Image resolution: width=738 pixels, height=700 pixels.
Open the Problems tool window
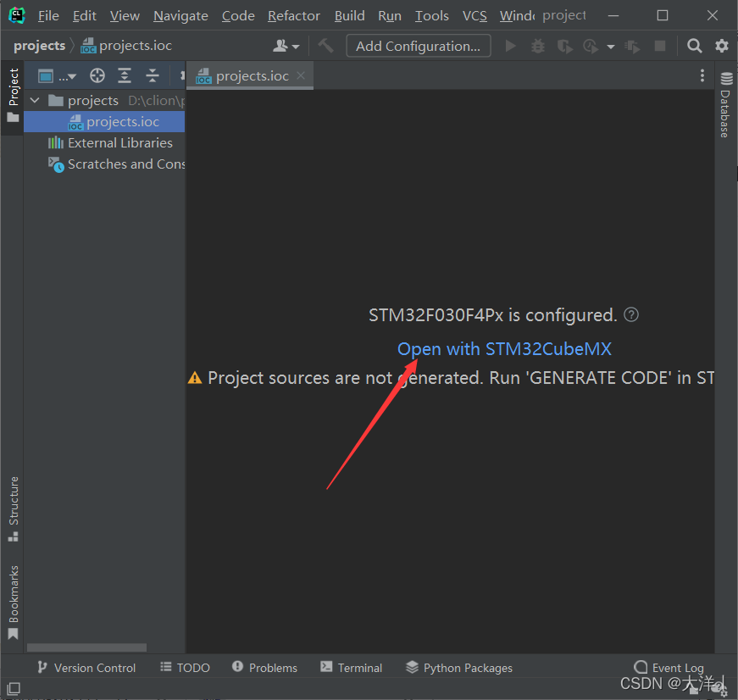(264, 668)
